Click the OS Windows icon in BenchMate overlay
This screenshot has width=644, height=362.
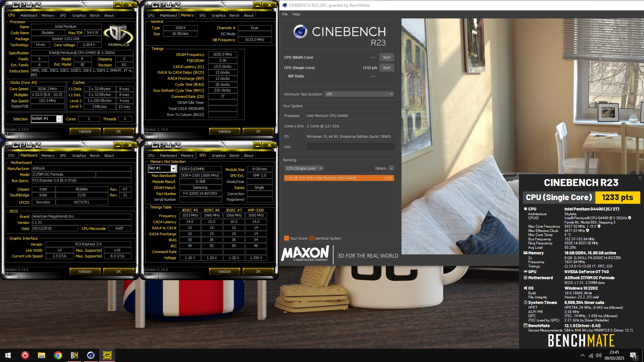526,288
